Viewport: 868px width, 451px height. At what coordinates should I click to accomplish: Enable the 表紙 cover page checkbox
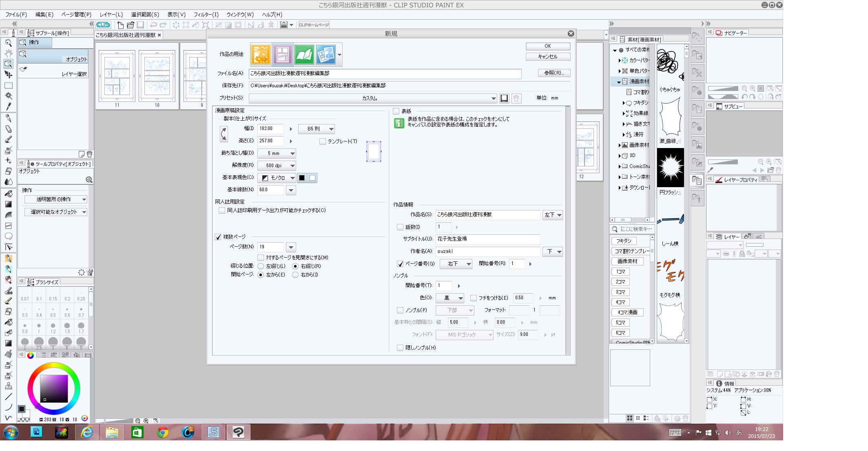(396, 111)
